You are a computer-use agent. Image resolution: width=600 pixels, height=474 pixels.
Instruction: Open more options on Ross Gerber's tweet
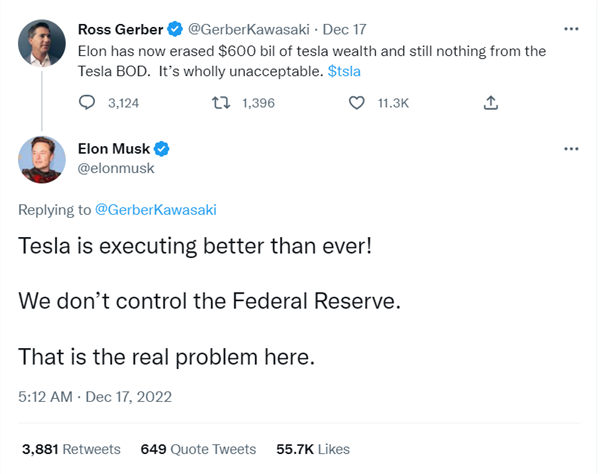571,27
